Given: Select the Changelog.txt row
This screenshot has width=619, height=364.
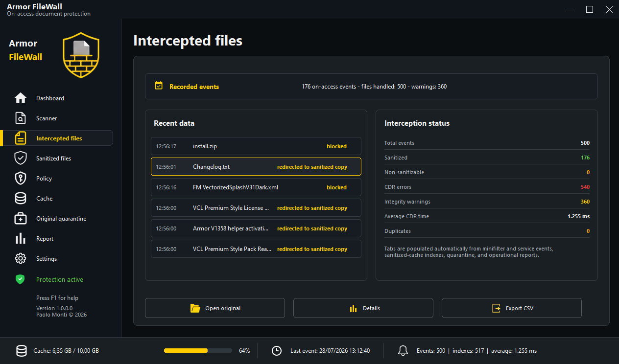Looking at the screenshot, I should click(x=256, y=167).
